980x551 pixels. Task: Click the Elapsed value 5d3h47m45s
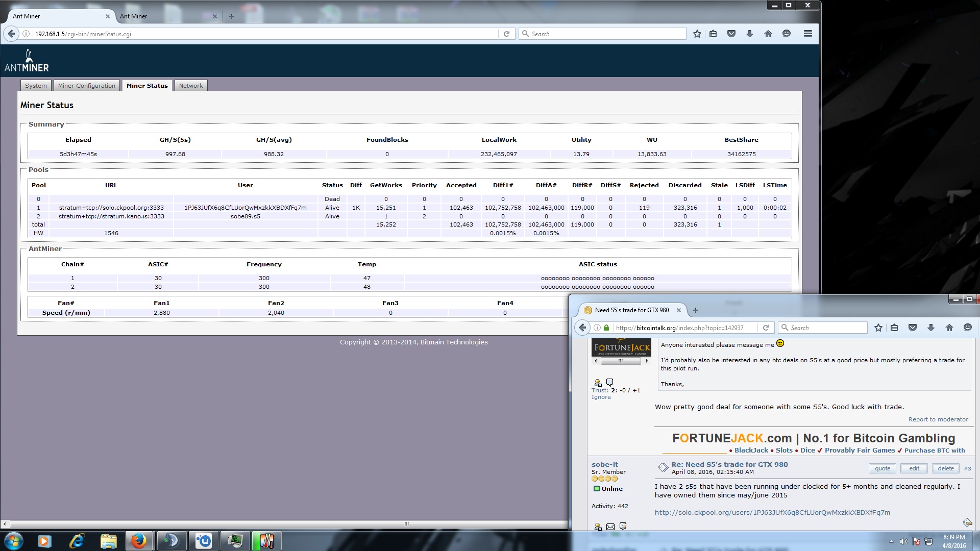(x=78, y=154)
